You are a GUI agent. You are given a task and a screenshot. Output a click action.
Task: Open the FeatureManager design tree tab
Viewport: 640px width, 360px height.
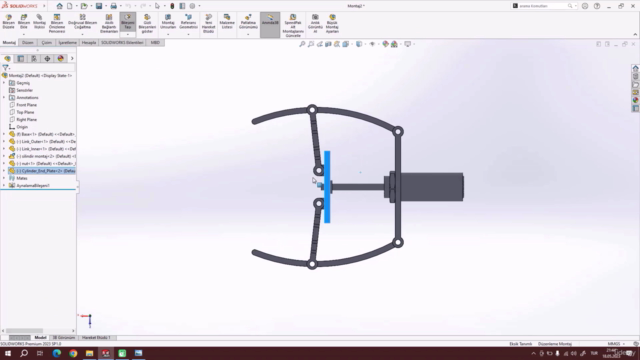(7, 59)
